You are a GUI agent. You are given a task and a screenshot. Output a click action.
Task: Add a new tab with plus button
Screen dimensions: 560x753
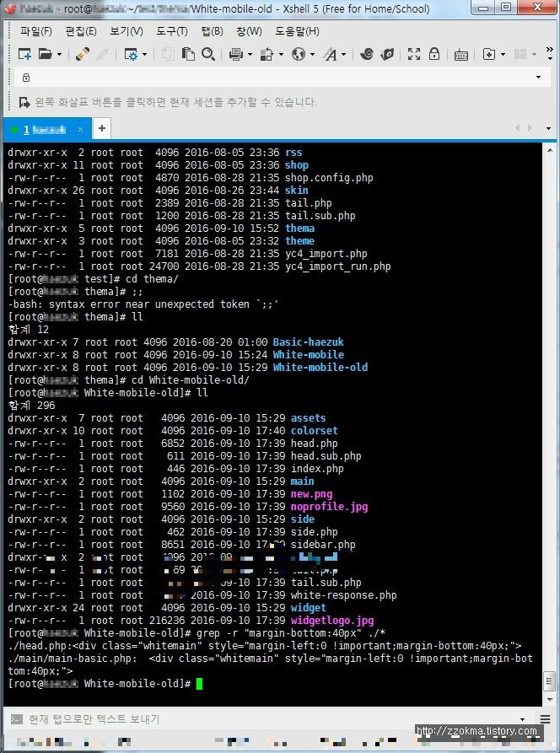pos(102,128)
